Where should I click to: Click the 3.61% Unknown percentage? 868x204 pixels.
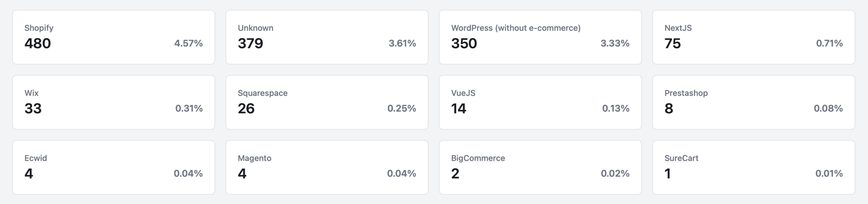click(402, 43)
